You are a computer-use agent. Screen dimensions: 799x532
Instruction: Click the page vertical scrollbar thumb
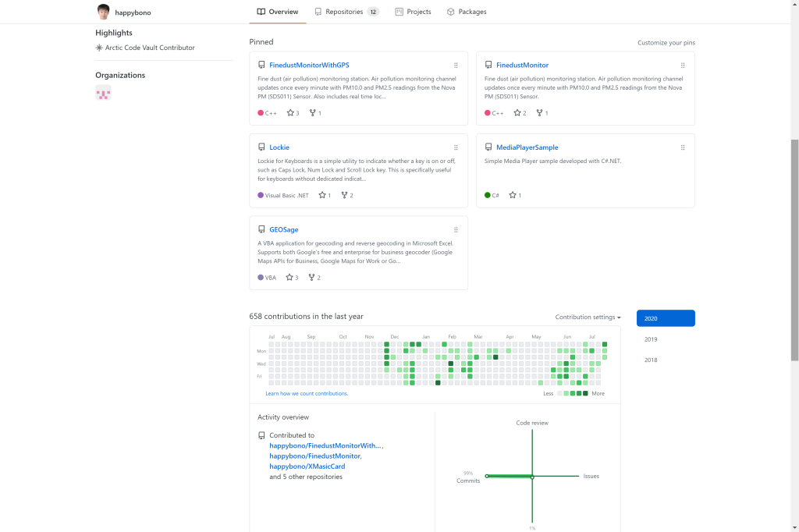point(794,250)
